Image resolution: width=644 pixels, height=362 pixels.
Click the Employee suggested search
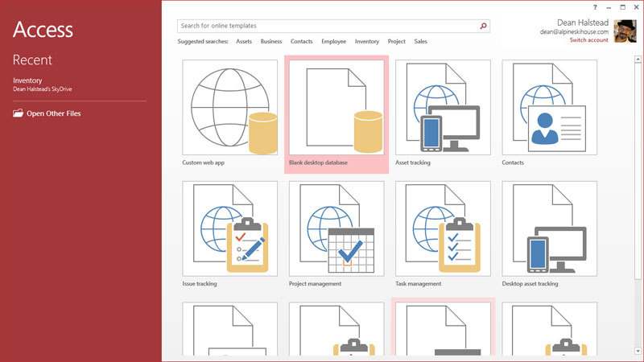click(x=333, y=41)
